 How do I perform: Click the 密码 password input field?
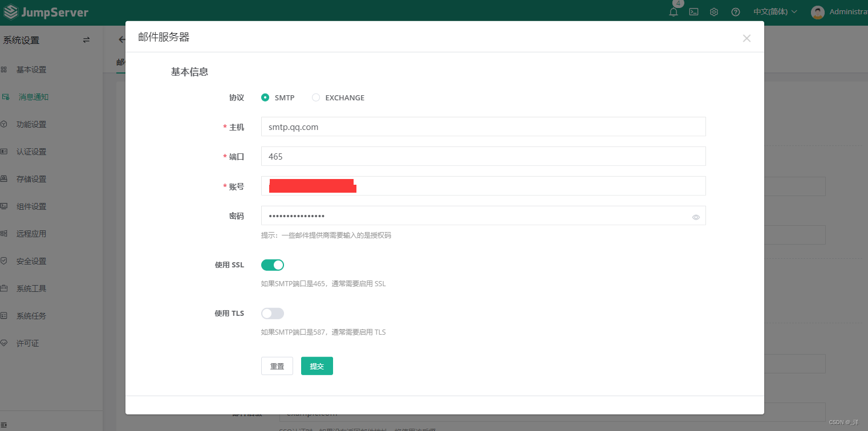tap(484, 215)
